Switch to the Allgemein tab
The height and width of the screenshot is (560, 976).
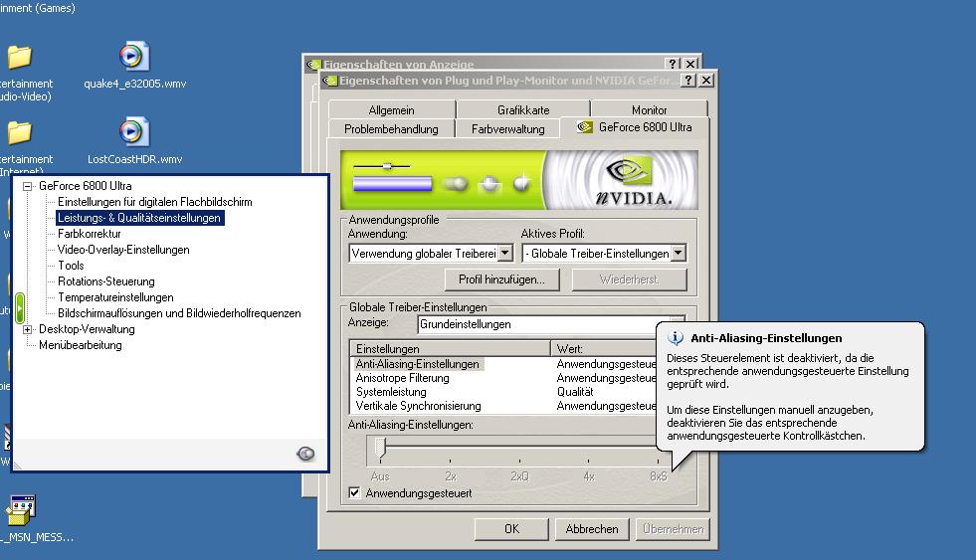(392, 110)
